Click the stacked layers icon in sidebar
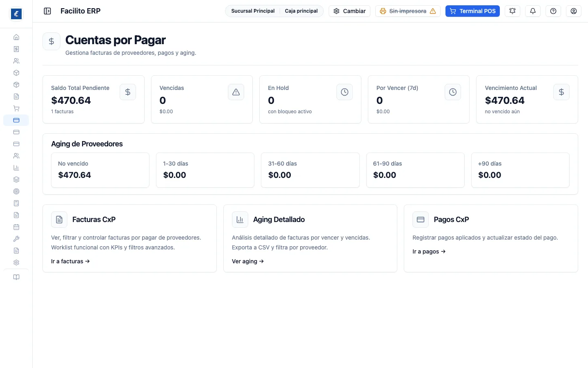Image resolution: width=588 pixels, height=368 pixels. 16,180
